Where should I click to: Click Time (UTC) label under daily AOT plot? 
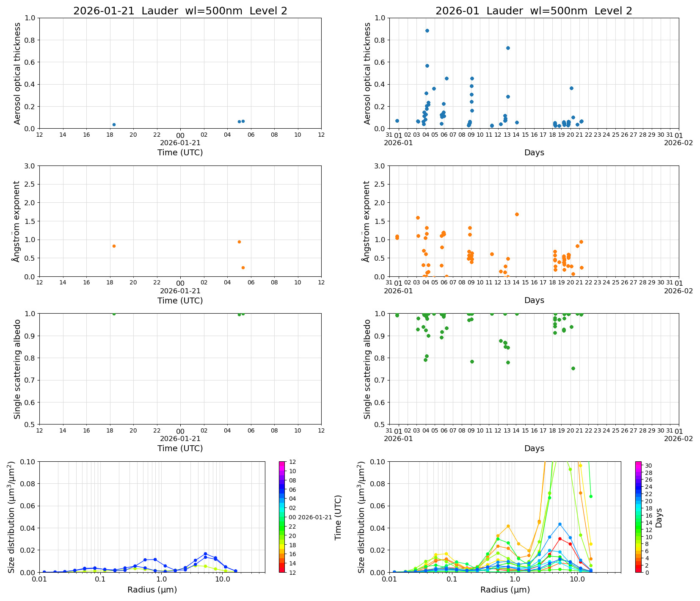180,153
